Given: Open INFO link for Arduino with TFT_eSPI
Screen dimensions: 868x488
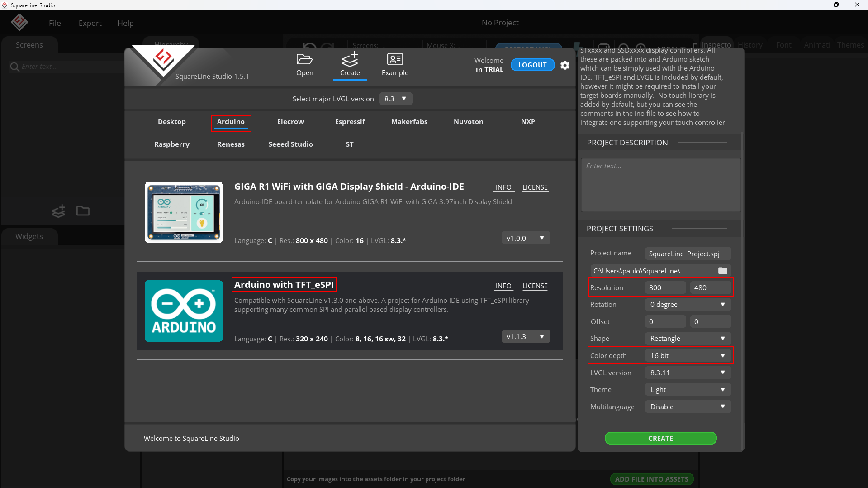Looking at the screenshot, I should coord(503,286).
